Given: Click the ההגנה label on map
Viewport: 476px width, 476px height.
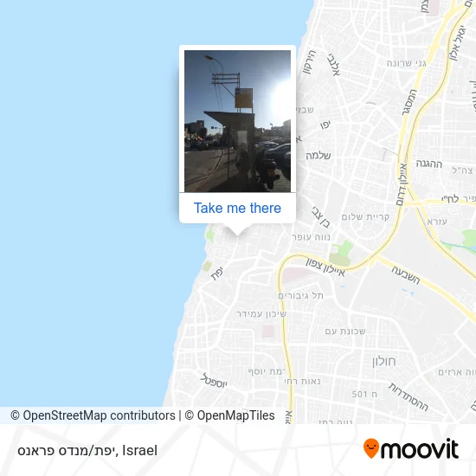Looking at the screenshot, I should point(429,164).
